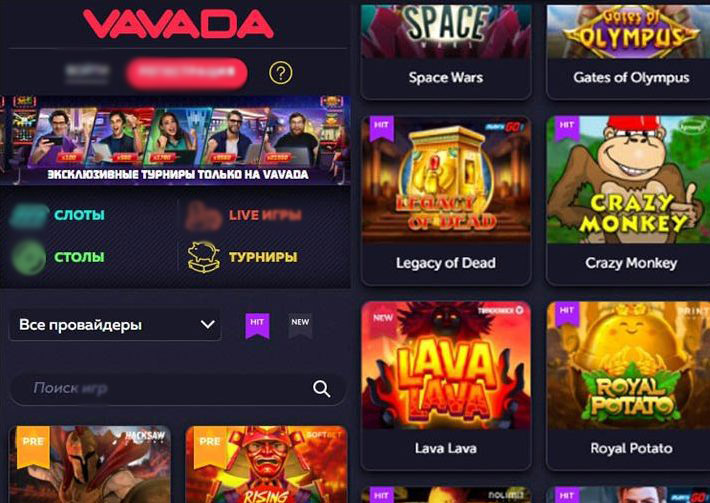Toggle the NEW filter badge
This screenshot has height=503, width=710.
tap(300, 325)
